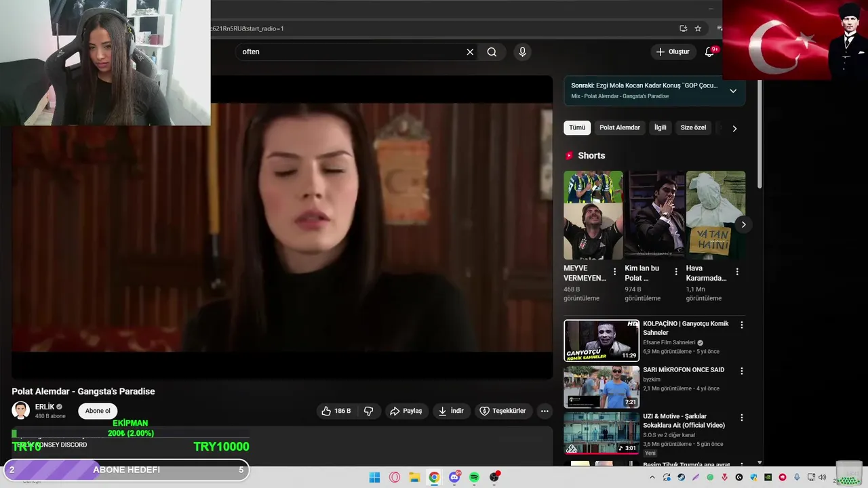Click Efsane Film Sahneleri channel name

coord(669,343)
